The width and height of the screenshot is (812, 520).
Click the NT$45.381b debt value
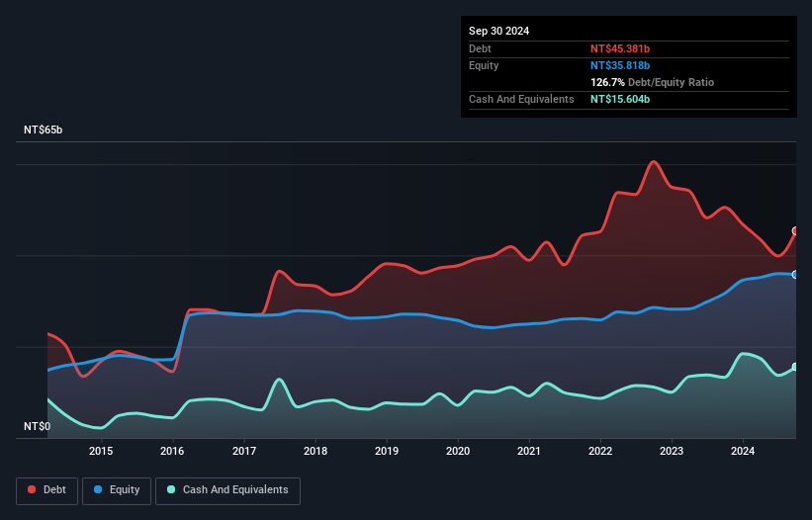coord(620,48)
